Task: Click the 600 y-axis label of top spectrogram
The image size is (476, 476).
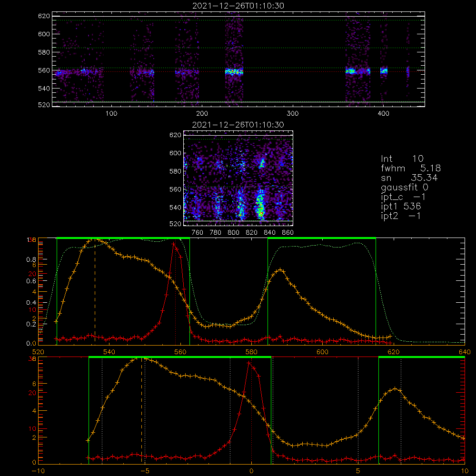Action: pos(44,34)
